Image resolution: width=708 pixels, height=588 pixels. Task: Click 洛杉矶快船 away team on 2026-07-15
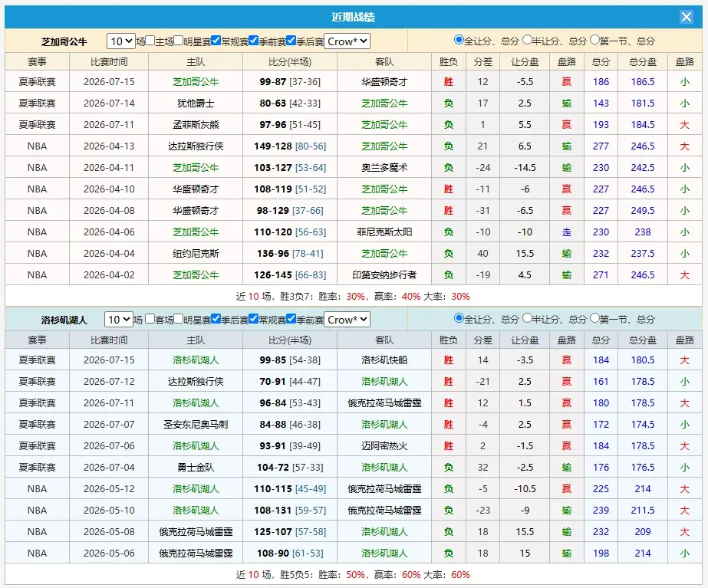click(384, 360)
